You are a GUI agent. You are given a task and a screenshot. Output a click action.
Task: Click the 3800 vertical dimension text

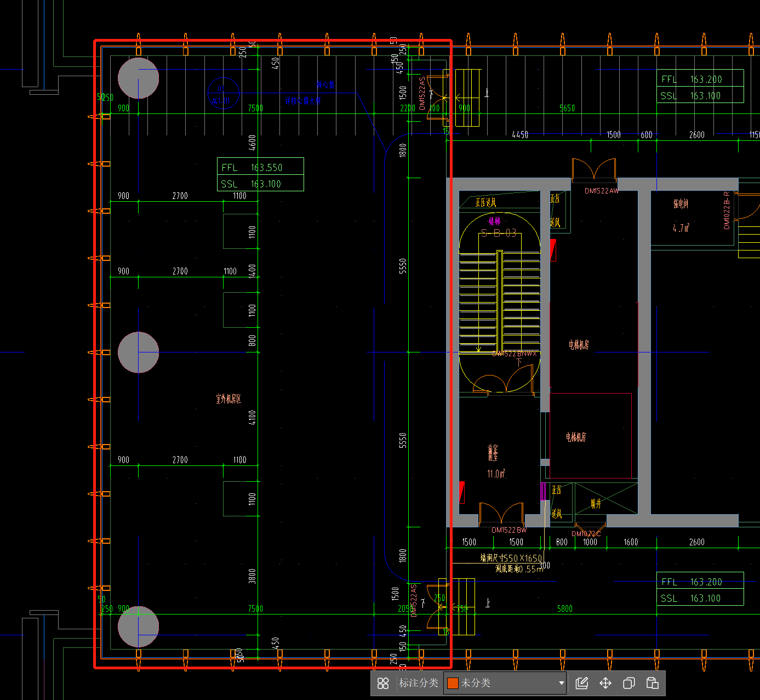click(x=252, y=576)
